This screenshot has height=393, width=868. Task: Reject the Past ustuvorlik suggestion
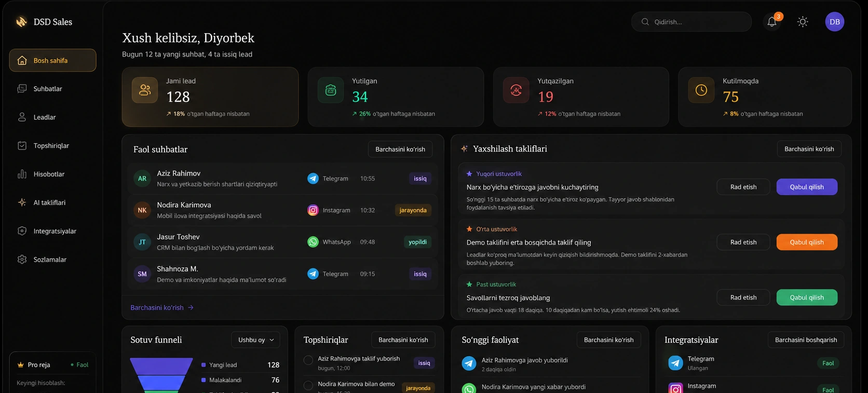click(x=743, y=297)
